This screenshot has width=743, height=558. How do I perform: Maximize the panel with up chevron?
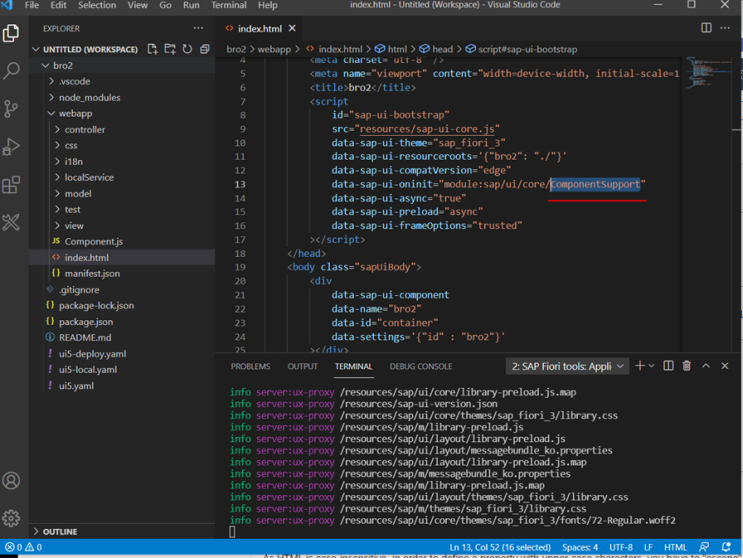tap(706, 366)
